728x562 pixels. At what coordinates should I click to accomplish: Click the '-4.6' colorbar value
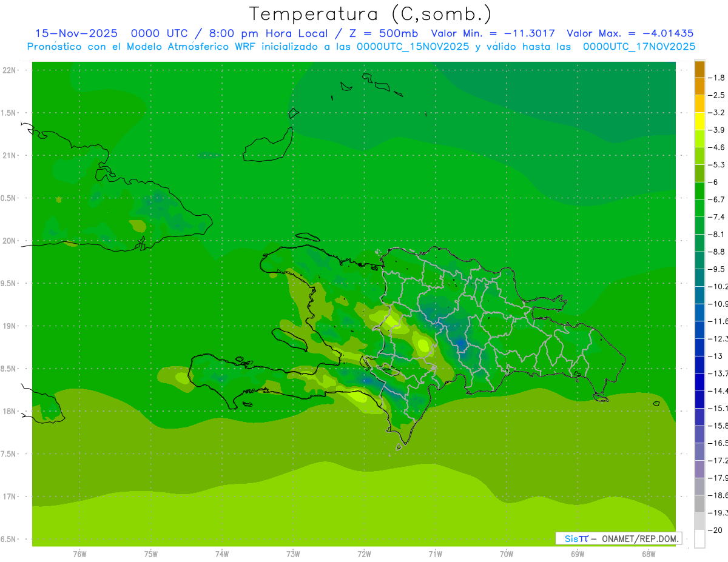[x=716, y=147]
